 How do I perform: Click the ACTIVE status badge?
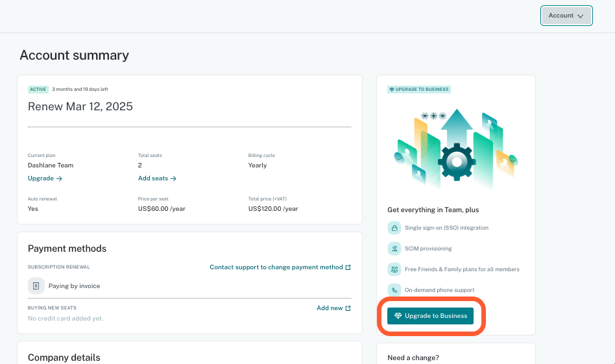click(x=38, y=90)
